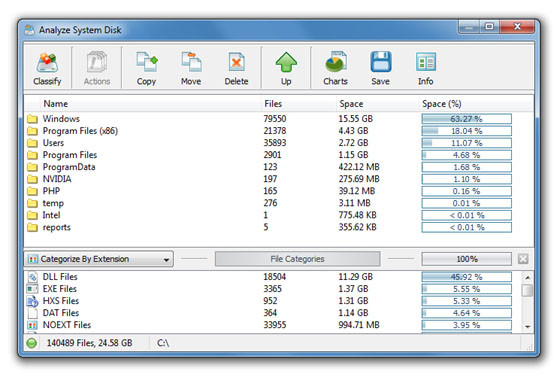Save the analysis report
The height and width of the screenshot is (377, 560).
pyautogui.click(x=380, y=62)
